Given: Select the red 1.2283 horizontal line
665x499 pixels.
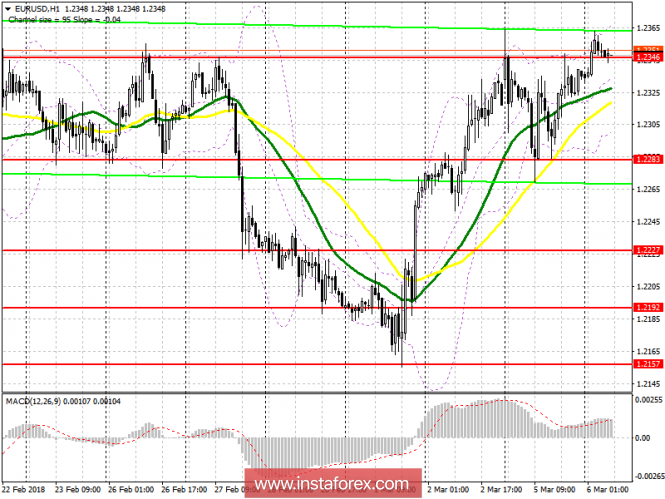Looking at the screenshot, I should tap(316, 159).
